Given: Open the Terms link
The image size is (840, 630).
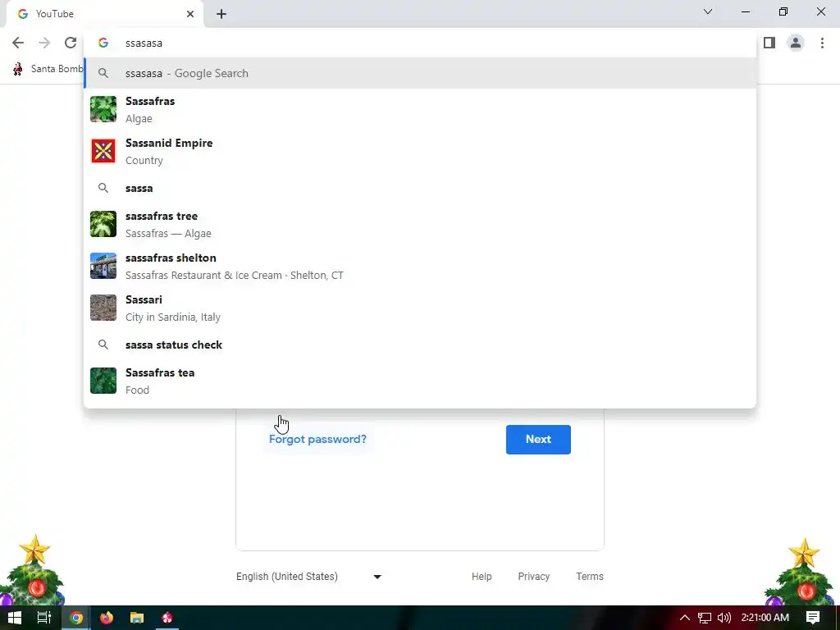Looking at the screenshot, I should (x=590, y=577).
